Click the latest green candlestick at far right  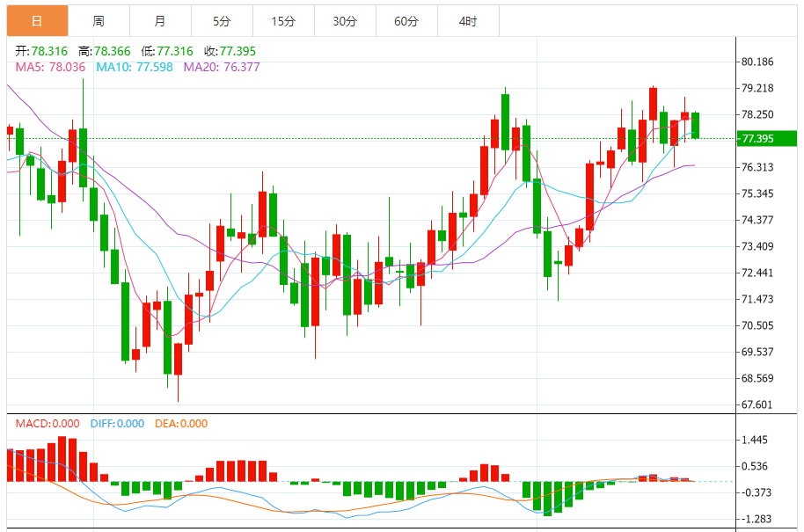click(x=695, y=126)
